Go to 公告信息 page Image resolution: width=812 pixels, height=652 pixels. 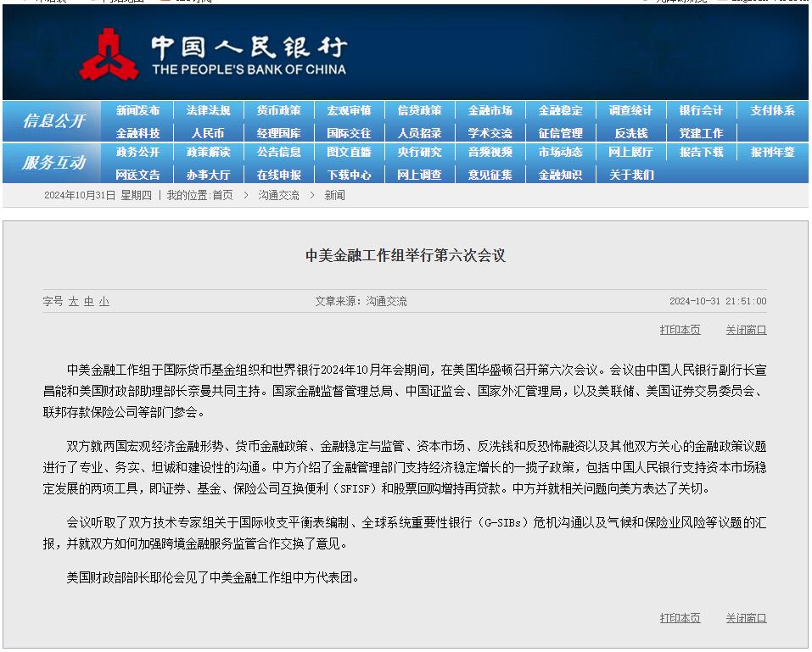[x=278, y=152]
